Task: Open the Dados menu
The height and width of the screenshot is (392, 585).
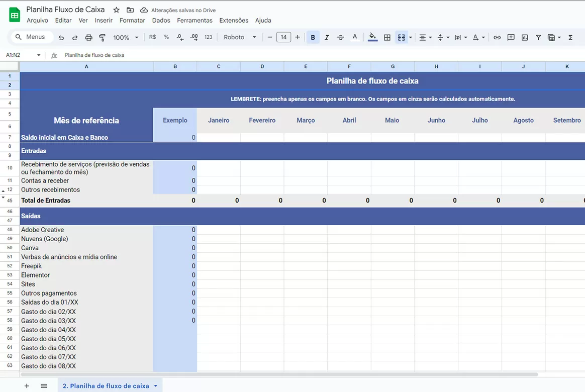Action: tap(161, 21)
